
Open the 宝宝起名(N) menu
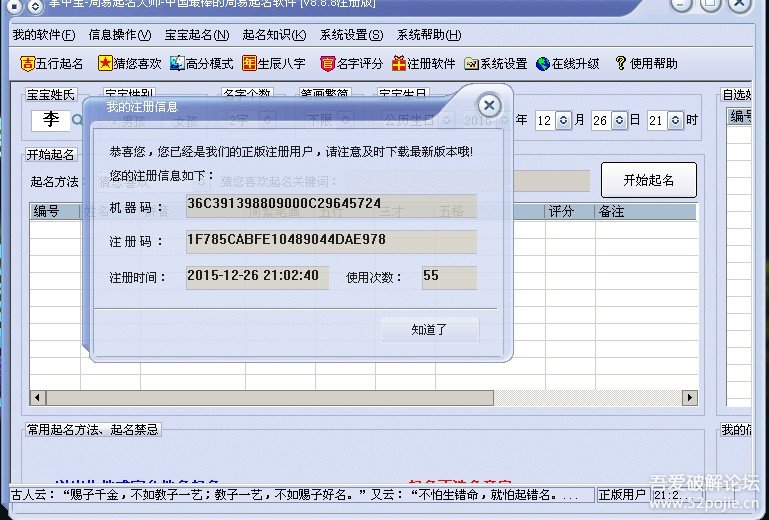tap(197, 35)
